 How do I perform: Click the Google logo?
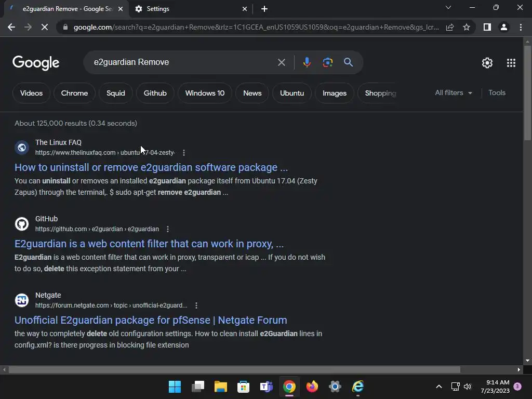[36, 63]
